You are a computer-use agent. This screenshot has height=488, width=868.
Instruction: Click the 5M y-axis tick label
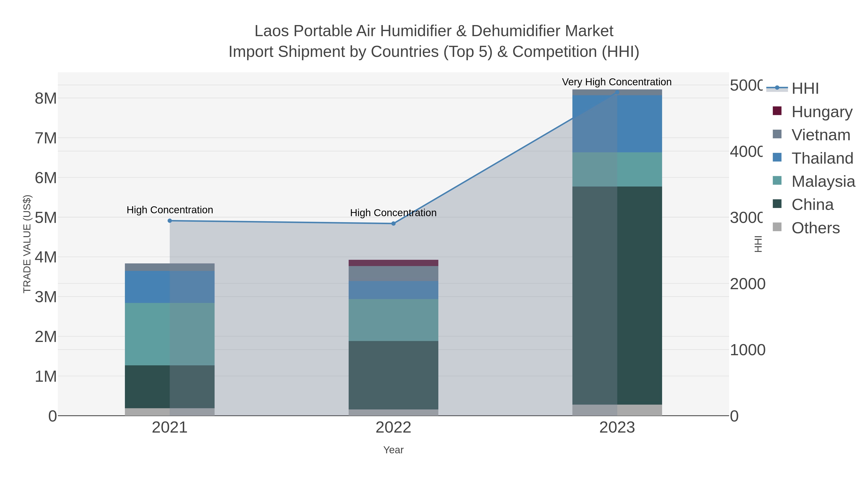[46, 218]
